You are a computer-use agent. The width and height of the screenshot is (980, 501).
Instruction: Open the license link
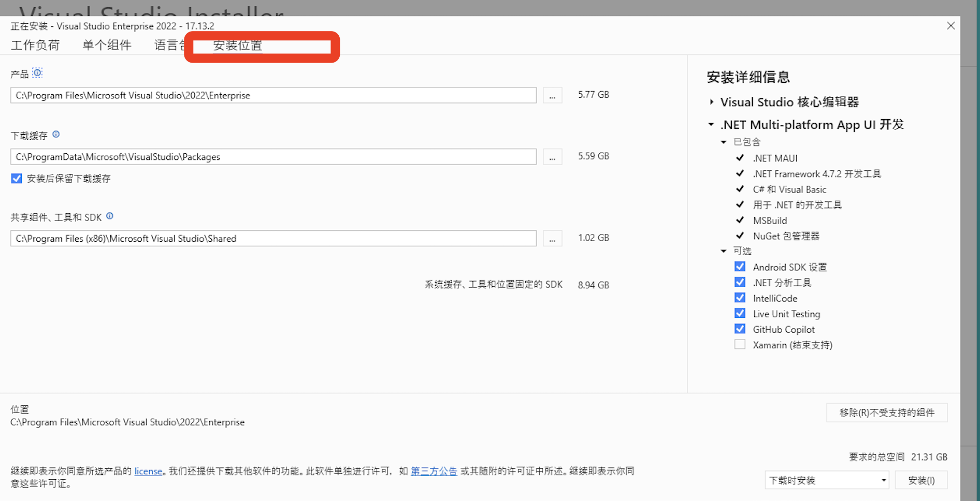(x=148, y=471)
